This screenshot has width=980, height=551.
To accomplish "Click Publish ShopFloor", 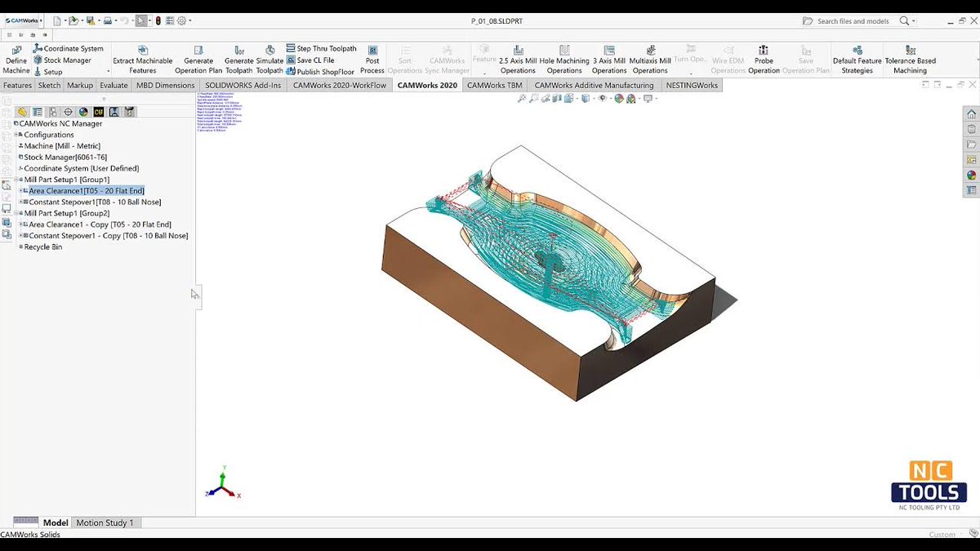I will coord(320,72).
